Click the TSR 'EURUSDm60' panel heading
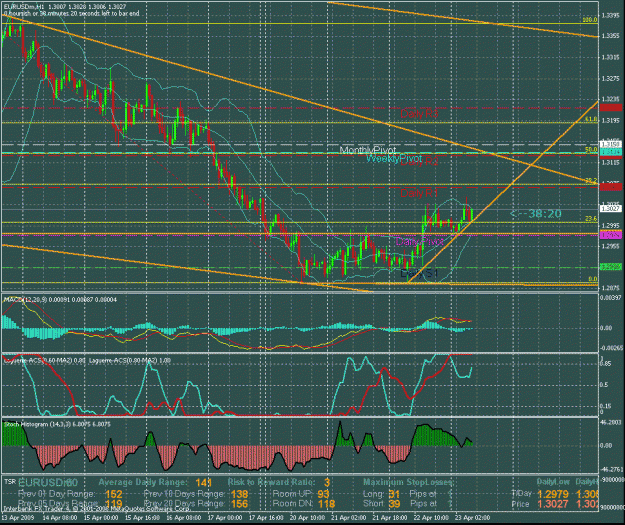The image size is (625, 525). 48,483
